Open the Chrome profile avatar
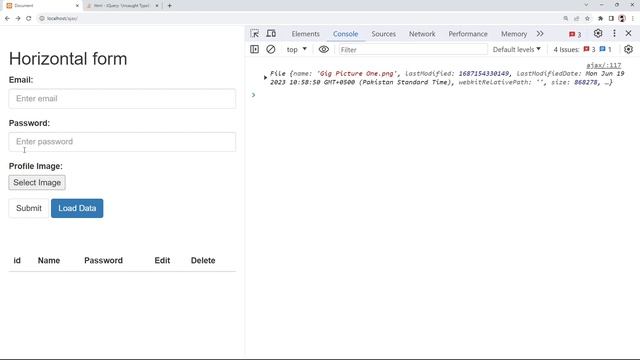This screenshot has height=360, width=640. [x=622, y=18]
